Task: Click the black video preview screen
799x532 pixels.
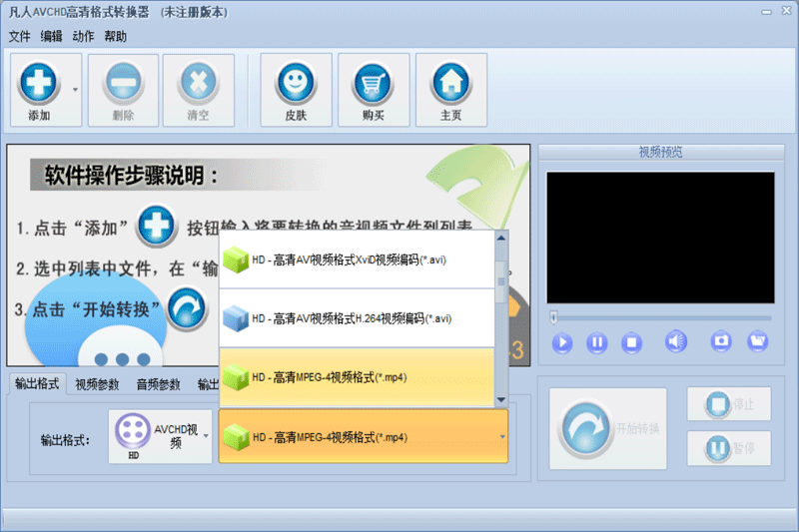Action: [660, 238]
